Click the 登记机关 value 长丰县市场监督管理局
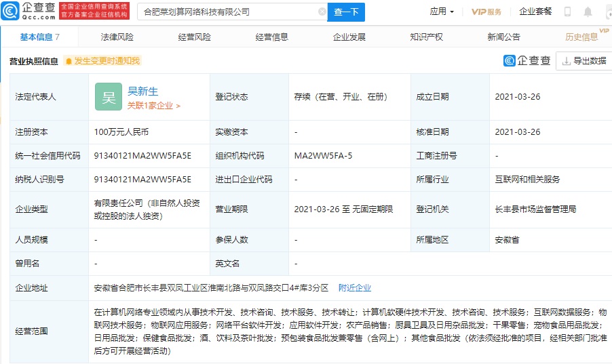The image size is (612, 364). click(x=535, y=209)
